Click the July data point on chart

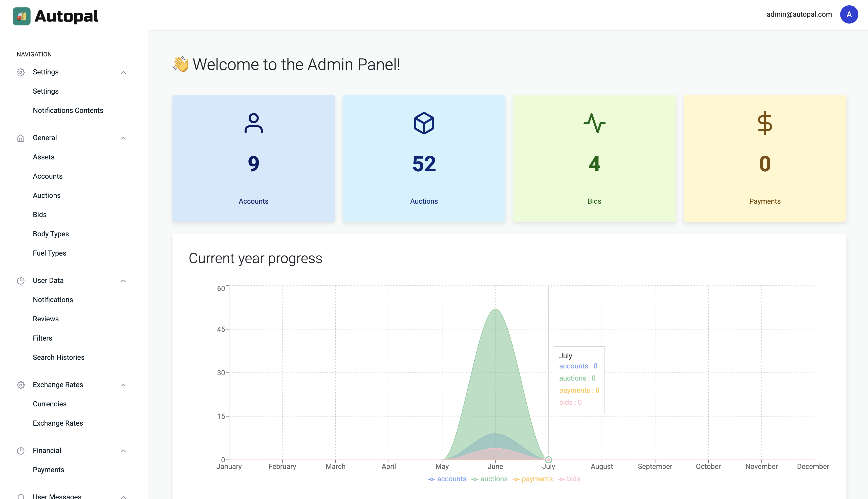click(548, 460)
